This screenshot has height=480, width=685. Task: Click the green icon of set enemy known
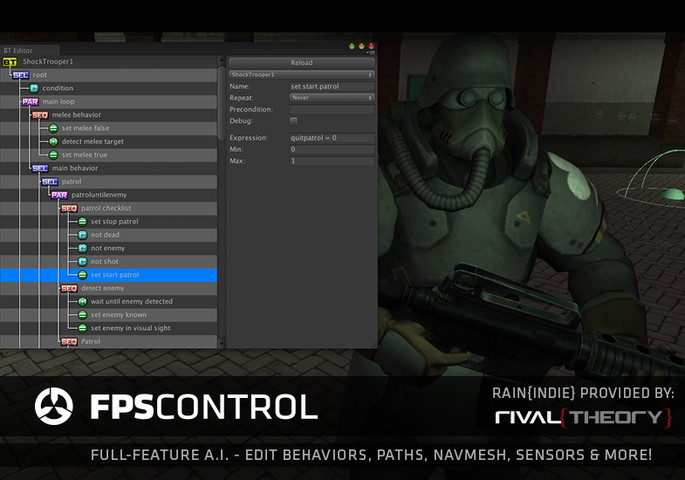83,315
